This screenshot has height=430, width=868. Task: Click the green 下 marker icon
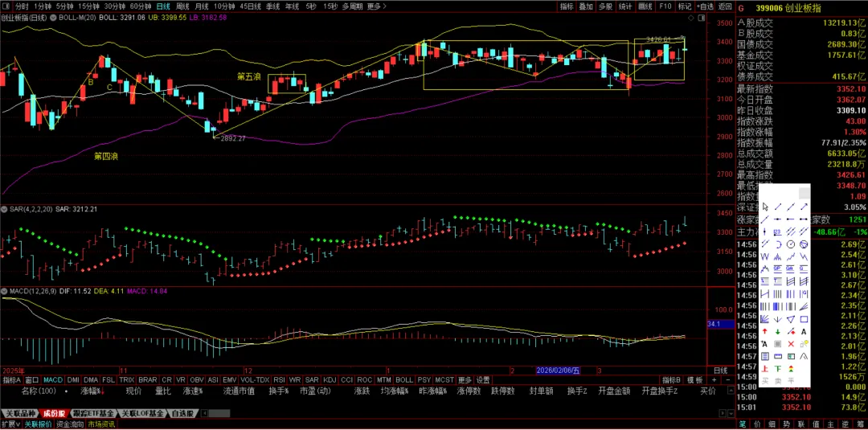coord(778,369)
